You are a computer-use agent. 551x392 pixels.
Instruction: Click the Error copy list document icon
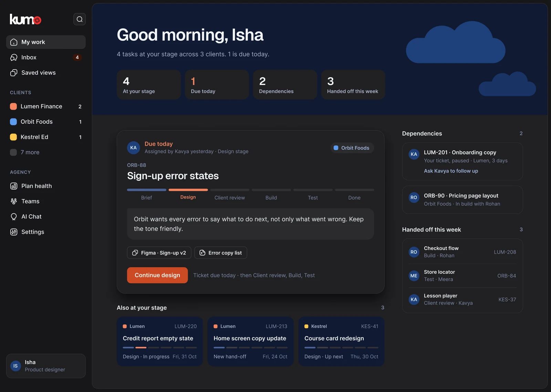pyautogui.click(x=202, y=253)
